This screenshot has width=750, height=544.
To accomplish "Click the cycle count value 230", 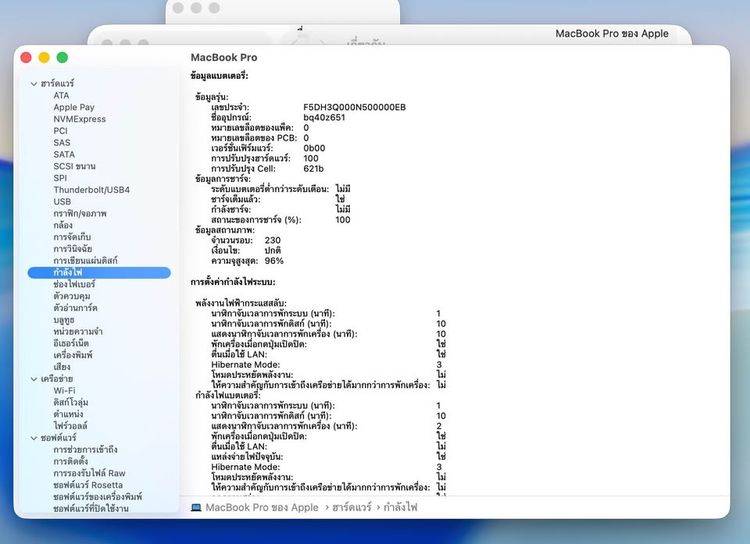I will coord(273,240).
